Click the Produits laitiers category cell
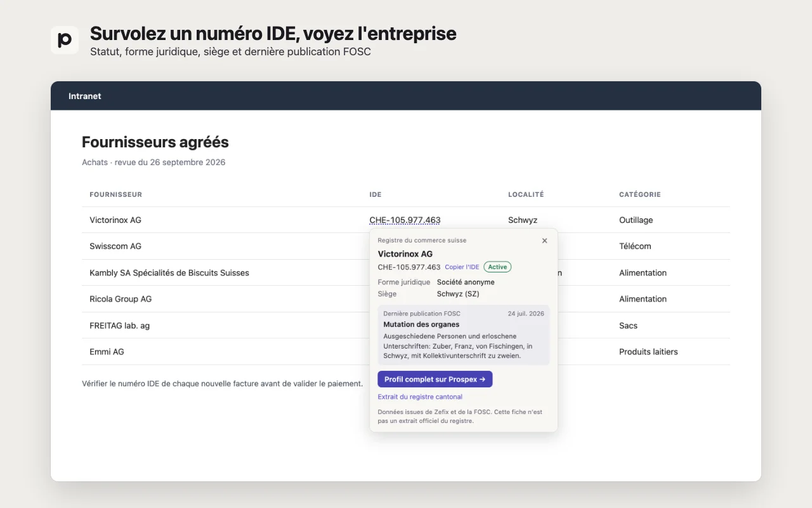Image resolution: width=812 pixels, height=508 pixels. pos(648,352)
